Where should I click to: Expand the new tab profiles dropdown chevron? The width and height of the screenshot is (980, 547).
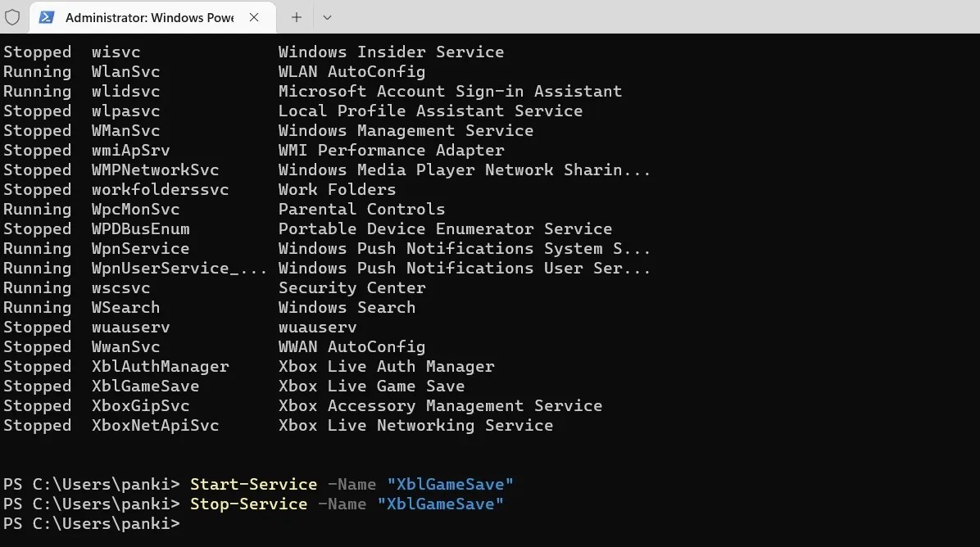tap(327, 17)
